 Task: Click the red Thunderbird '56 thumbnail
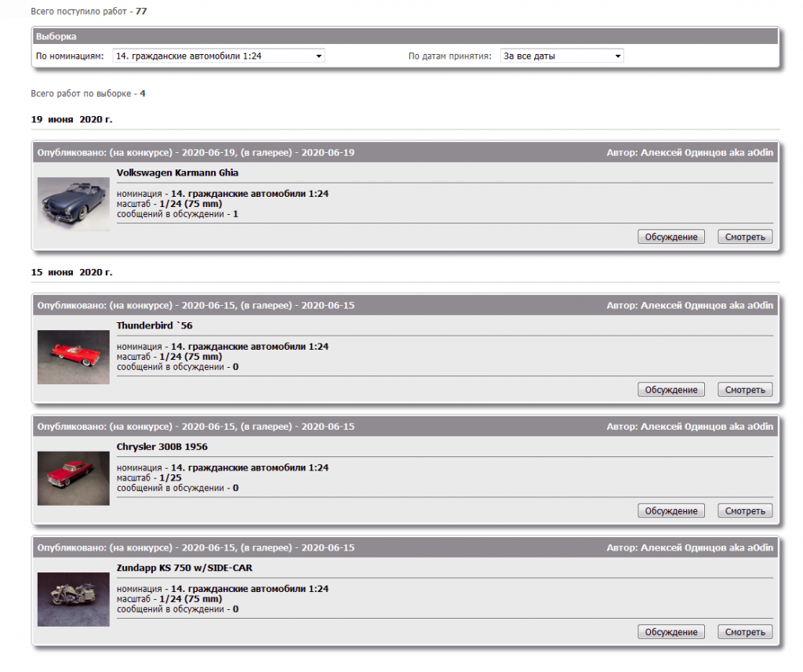coord(73,357)
